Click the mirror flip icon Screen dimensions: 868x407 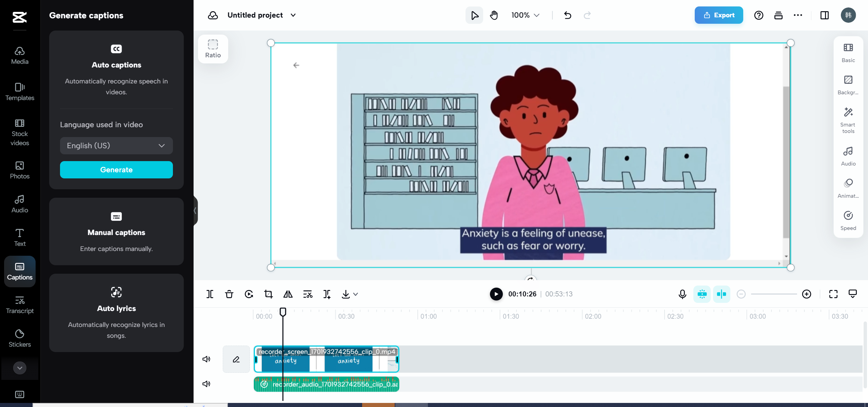pos(288,294)
